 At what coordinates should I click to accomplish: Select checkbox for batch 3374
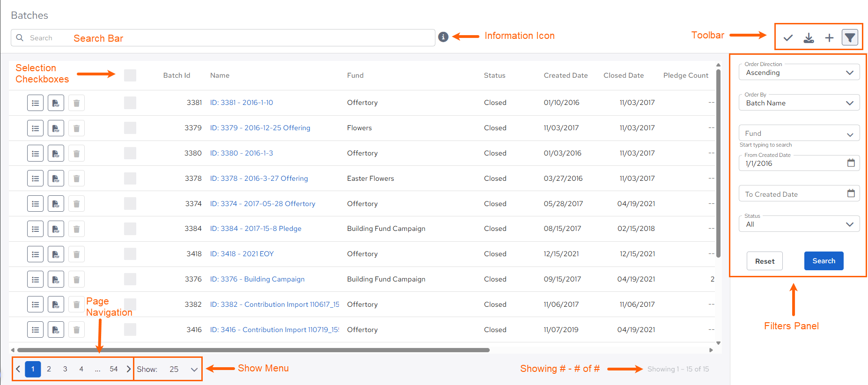click(x=130, y=203)
